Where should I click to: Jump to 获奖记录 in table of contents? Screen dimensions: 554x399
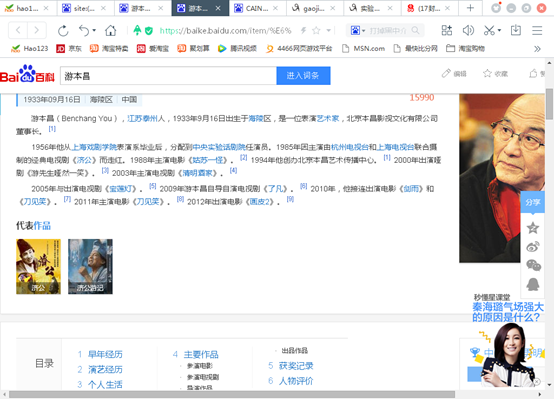click(x=296, y=366)
